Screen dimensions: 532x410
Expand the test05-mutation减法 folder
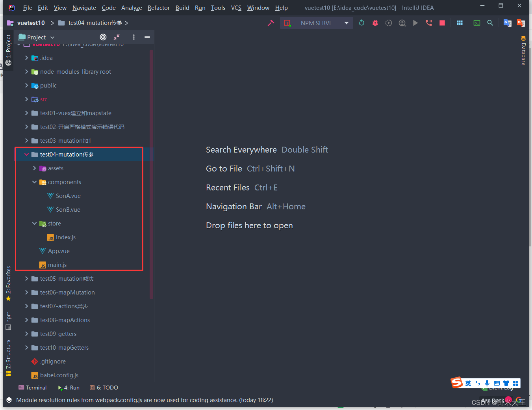tap(26, 278)
